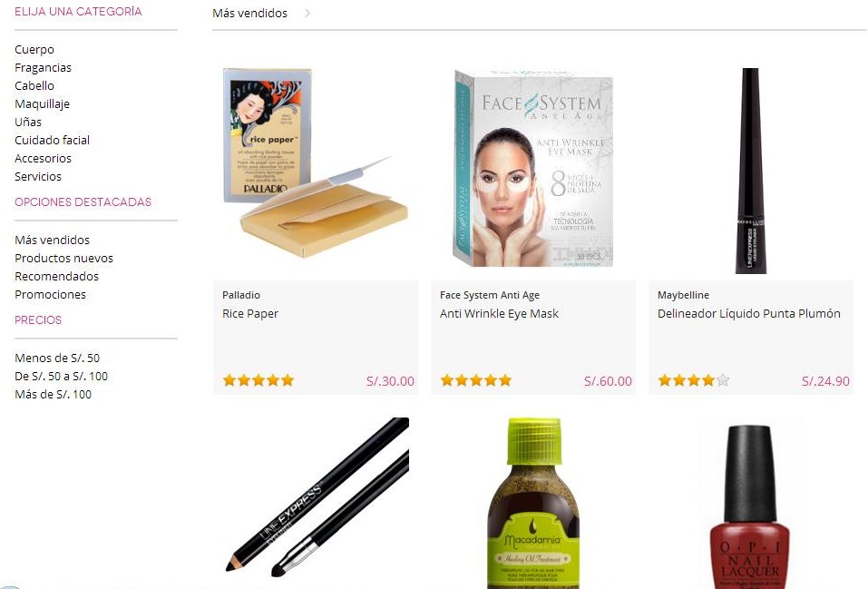Open the Promociones link
Image resolution: width=868 pixels, height=589 pixels.
(x=51, y=294)
